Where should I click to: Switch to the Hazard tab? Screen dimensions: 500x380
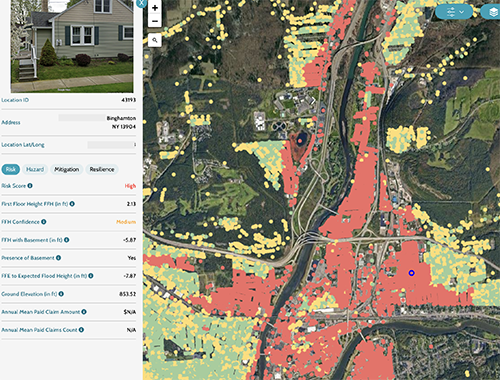tap(35, 169)
